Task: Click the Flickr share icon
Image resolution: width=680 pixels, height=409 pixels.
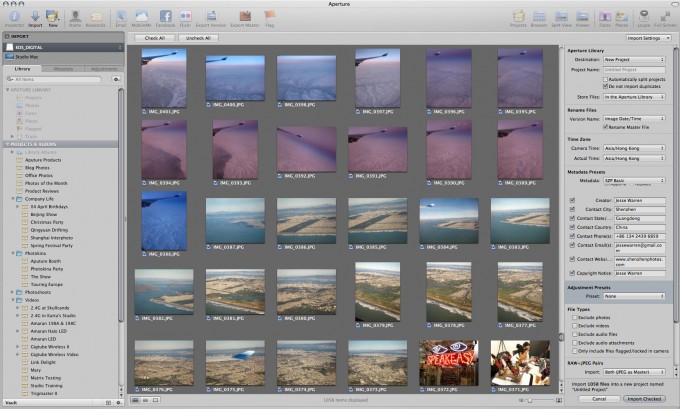Action: tap(185, 17)
